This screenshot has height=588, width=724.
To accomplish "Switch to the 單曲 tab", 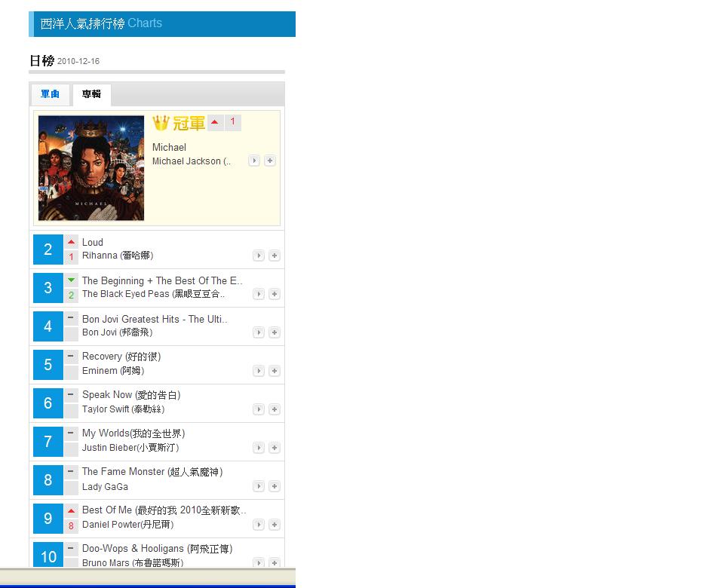I will point(50,94).
